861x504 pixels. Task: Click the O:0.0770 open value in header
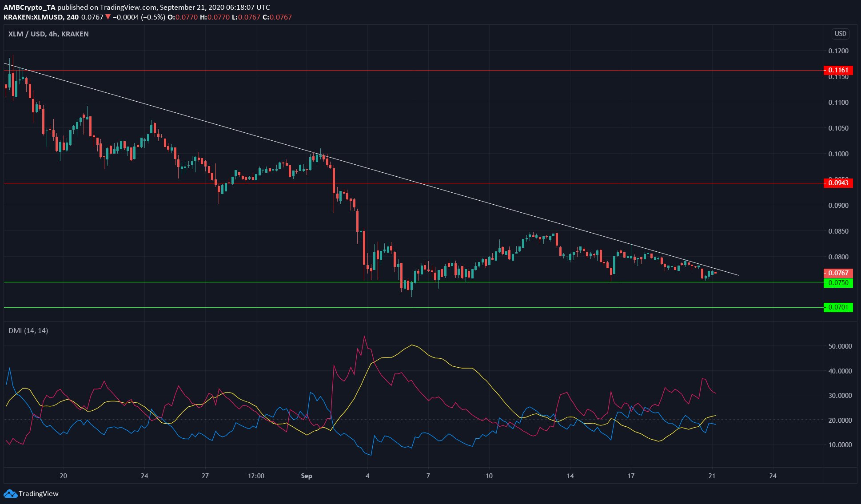pyautogui.click(x=182, y=17)
